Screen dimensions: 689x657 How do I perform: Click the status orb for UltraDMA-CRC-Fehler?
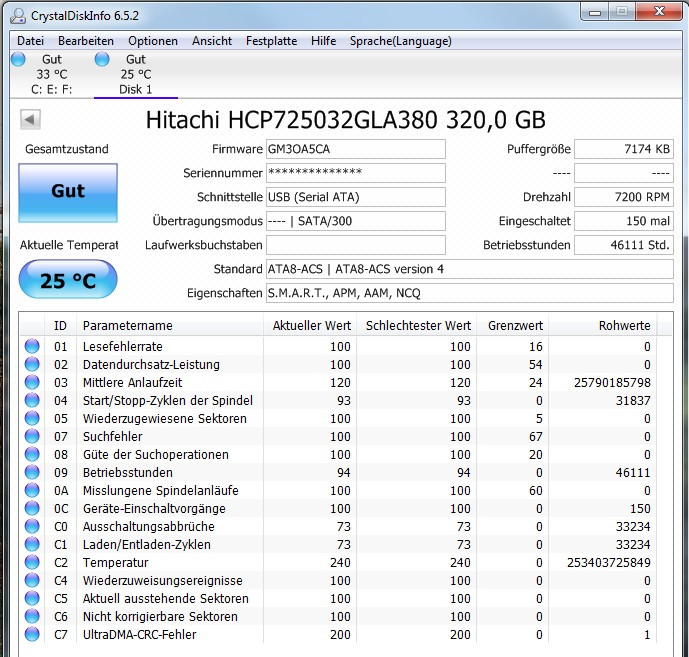[32, 635]
